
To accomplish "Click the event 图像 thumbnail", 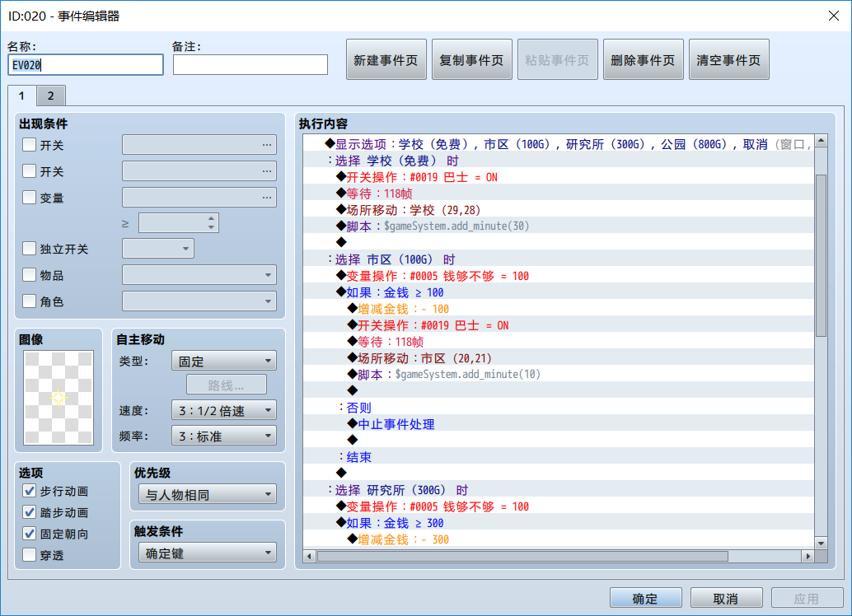I will click(x=59, y=398).
